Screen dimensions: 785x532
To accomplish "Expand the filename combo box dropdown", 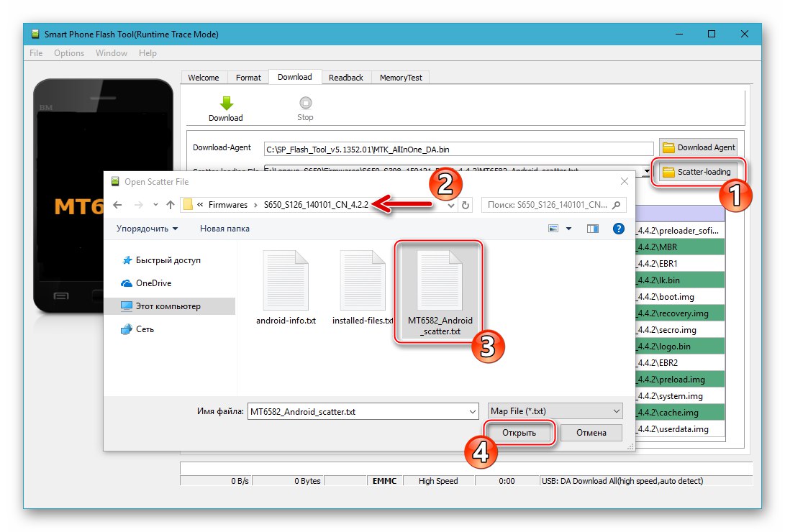I will [473, 411].
